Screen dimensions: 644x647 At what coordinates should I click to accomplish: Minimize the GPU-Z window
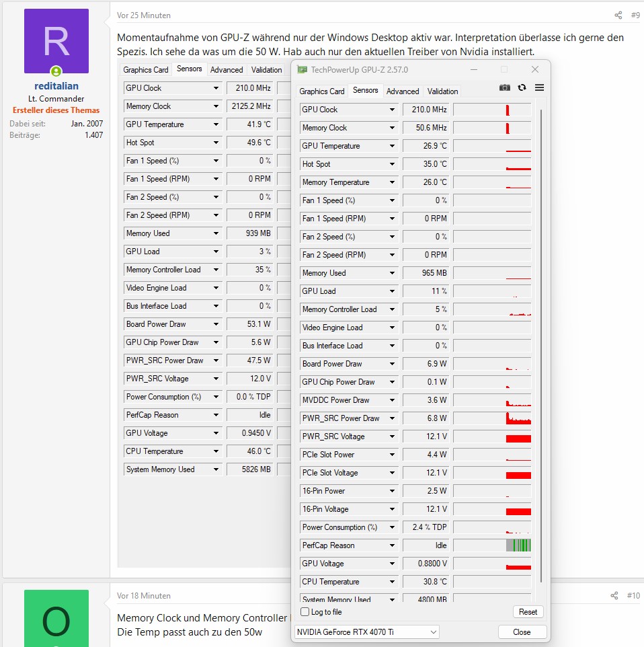pos(474,70)
